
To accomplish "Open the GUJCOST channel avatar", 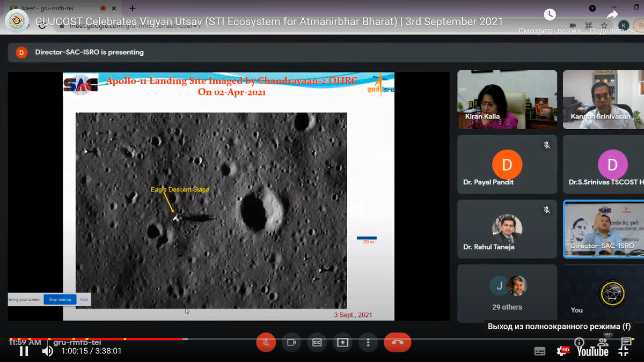I will pyautogui.click(x=17, y=21).
